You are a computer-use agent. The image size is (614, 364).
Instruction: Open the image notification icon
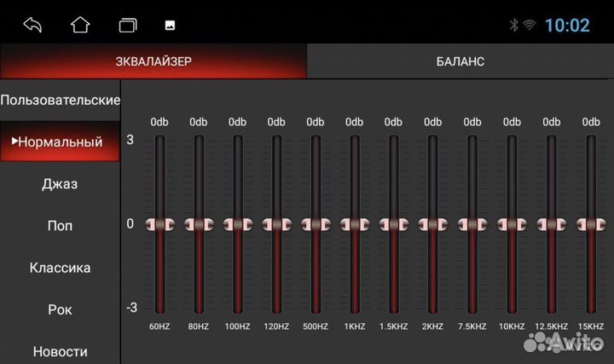[170, 25]
